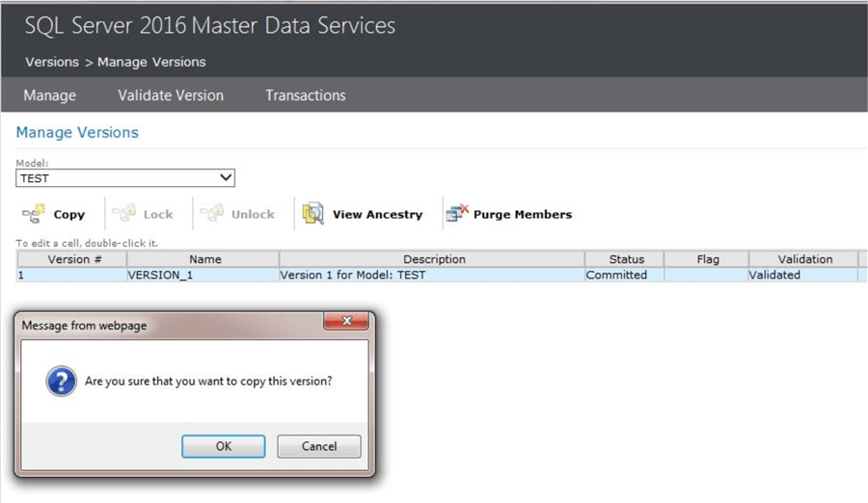
Task: Cancel the copy version dialog
Action: tap(319, 446)
